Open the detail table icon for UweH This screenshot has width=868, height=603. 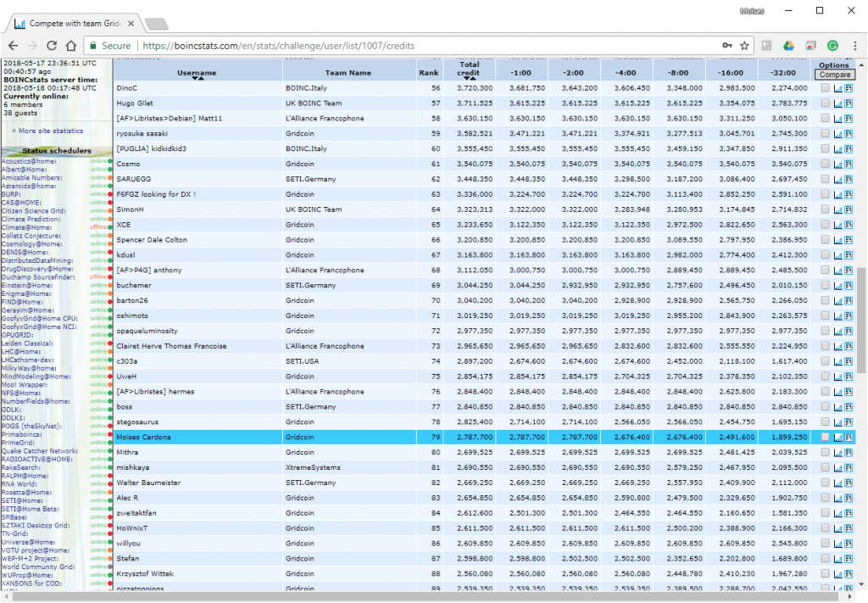(849, 377)
